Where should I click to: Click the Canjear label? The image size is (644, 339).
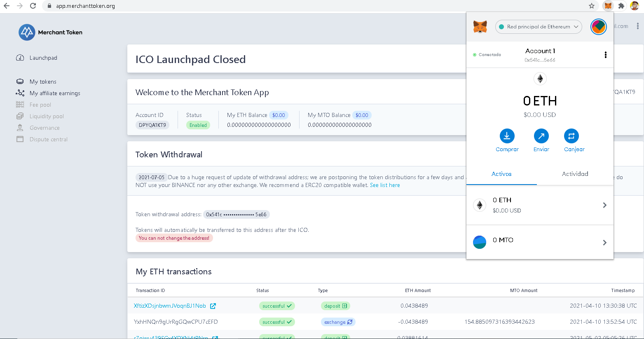(x=574, y=150)
